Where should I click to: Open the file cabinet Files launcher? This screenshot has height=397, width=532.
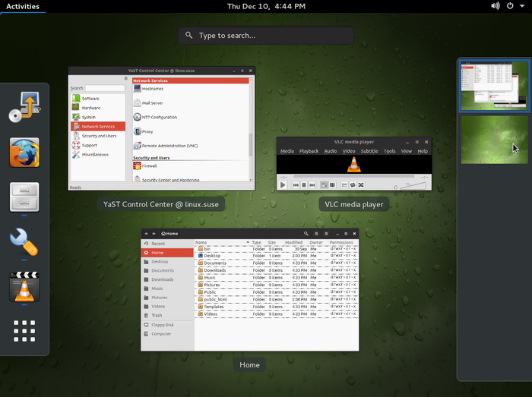click(24, 197)
